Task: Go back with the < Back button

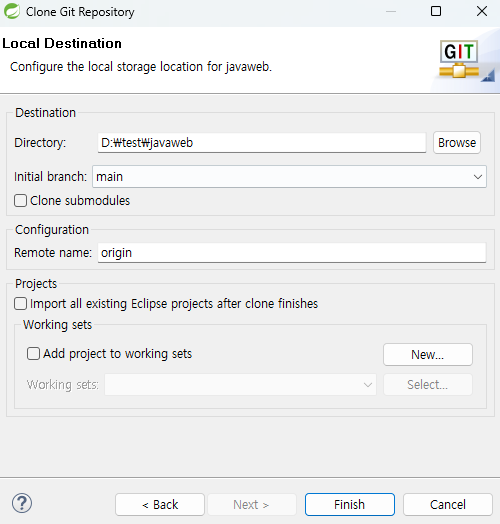Action: click(160, 505)
